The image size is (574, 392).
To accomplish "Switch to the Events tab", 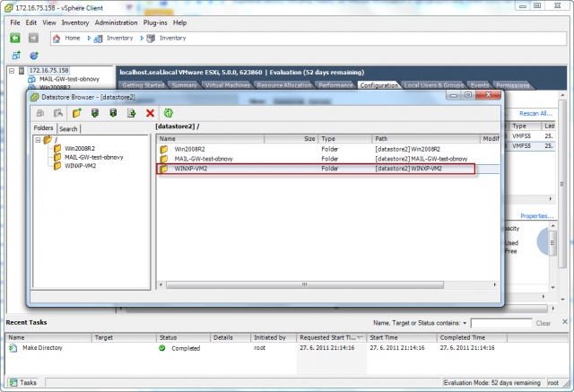I will [x=480, y=85].
